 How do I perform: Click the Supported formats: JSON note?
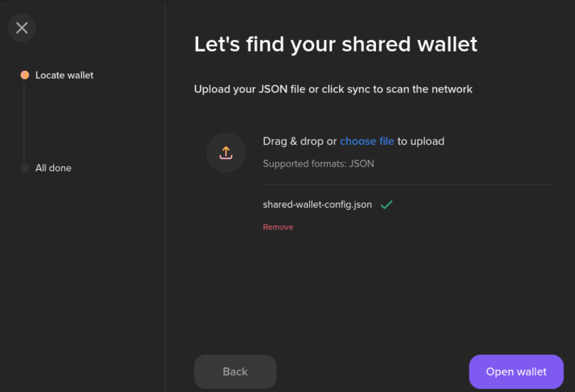(319, 163)
